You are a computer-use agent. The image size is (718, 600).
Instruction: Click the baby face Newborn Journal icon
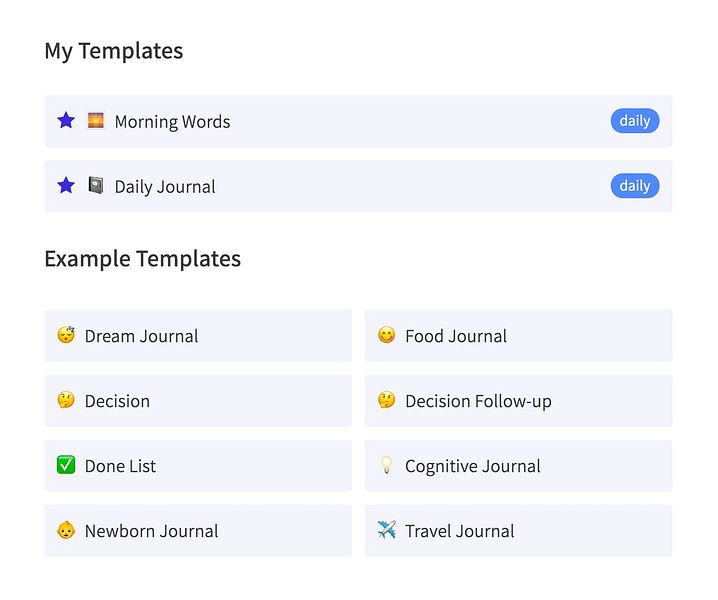click(x=66, y=531)
